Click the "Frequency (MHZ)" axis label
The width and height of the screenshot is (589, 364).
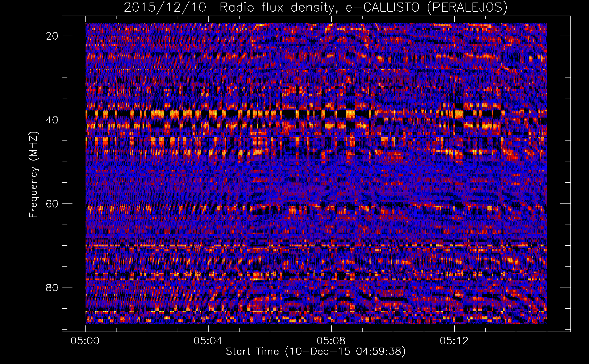(33, 175)
